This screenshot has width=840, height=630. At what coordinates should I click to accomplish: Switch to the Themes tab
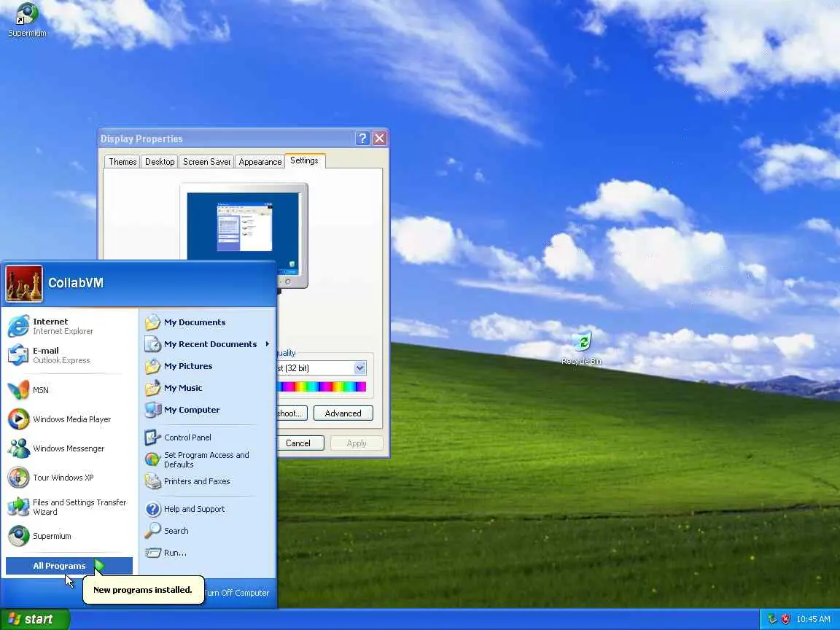tap(122, 162)
